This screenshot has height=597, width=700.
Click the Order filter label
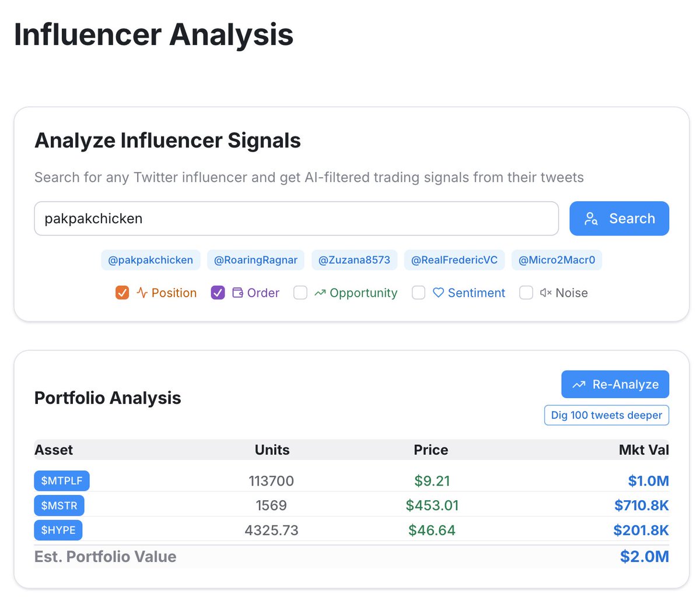(263, 293)
